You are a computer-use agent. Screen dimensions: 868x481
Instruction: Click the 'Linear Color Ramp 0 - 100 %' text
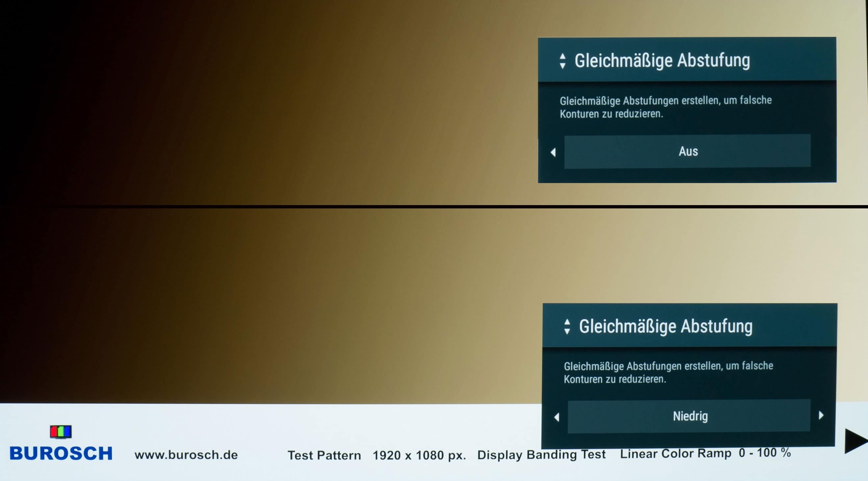706,453
